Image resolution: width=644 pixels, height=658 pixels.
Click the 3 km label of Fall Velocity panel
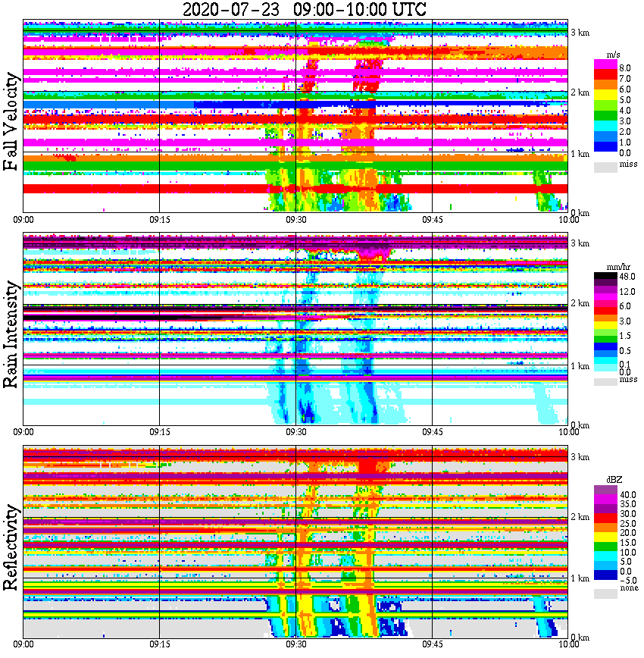[x=580, y=33]
